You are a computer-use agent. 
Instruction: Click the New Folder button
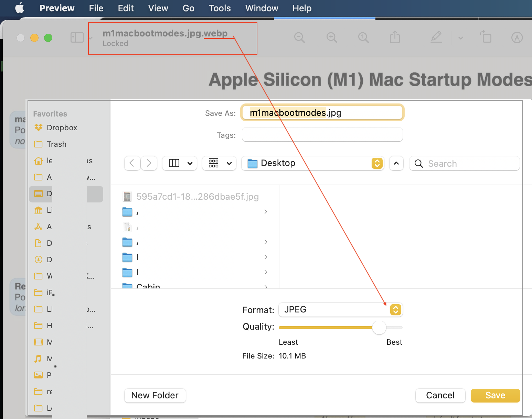click(155, 395)
